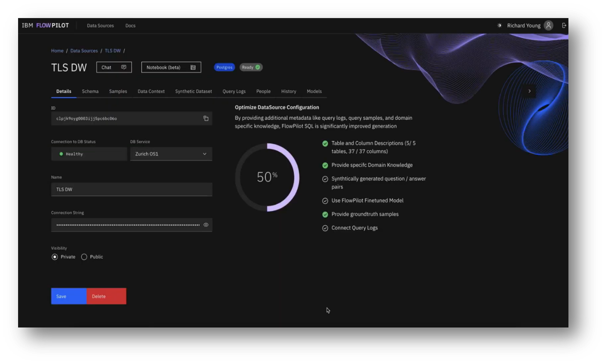
Task: Click the green check beside Provide specific Domain Knowledge
Action: pos(325,165)
